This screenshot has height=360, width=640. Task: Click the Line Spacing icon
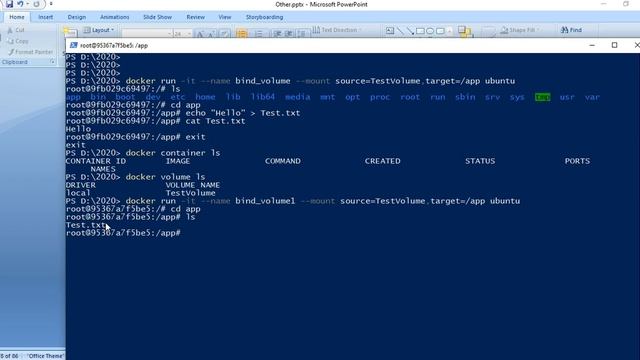tap(301, 34)
